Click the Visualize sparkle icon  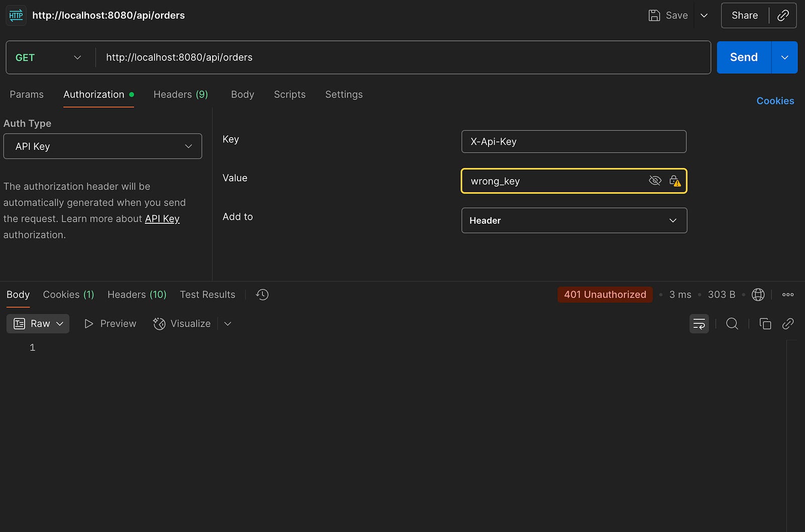point(159,324)
